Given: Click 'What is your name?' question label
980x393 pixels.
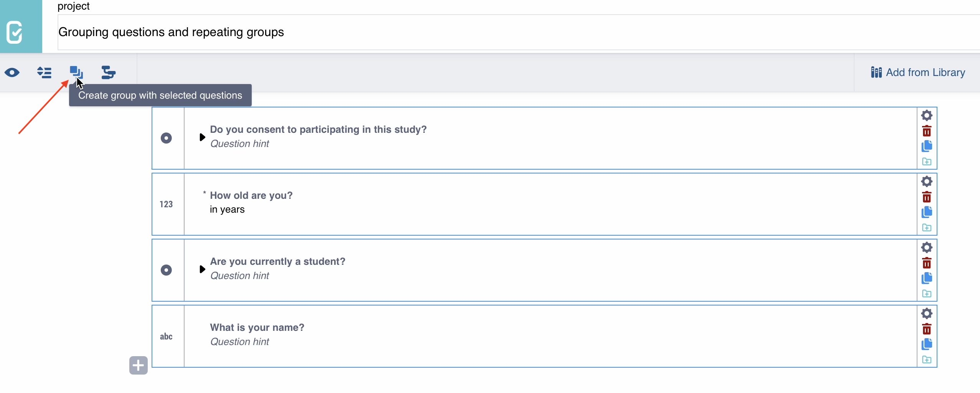Looking at the screenshot, I should point(257,327).
